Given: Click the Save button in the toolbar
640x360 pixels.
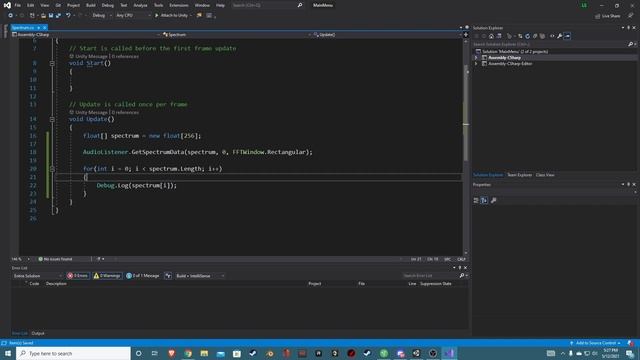Looking at the screenshot, I should [51, 16].
